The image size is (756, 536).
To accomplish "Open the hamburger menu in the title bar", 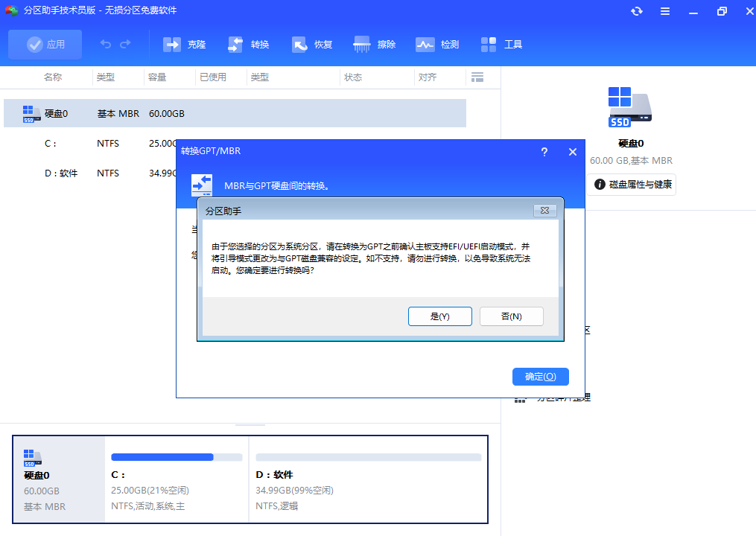I will pyautogui.click(x=665, y=10).
